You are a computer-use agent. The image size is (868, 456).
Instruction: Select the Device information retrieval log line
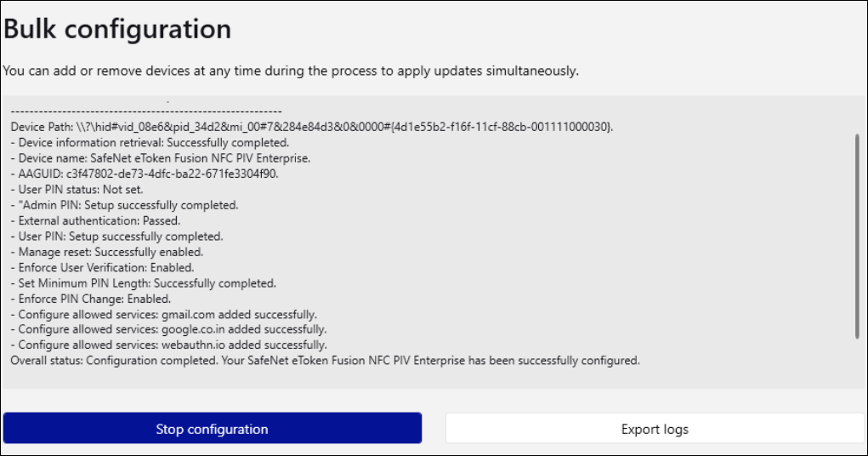tap(150, 142)
